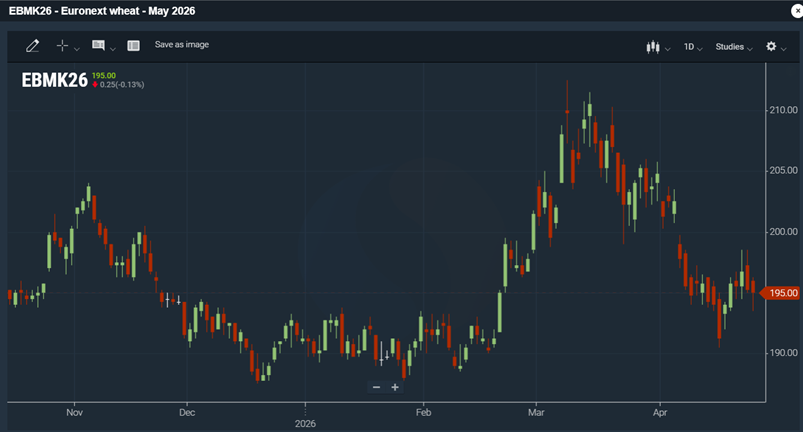Click the green 195.00 last price text
The height and width of the screenshot is (432, 803).
[104, 75]
